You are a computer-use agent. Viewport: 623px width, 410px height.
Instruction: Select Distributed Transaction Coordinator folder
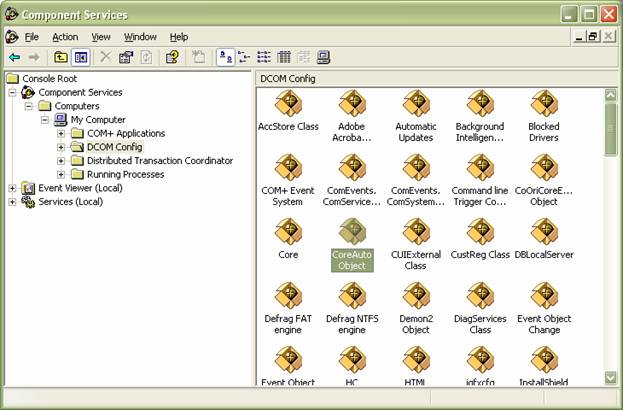coord(159,160)
